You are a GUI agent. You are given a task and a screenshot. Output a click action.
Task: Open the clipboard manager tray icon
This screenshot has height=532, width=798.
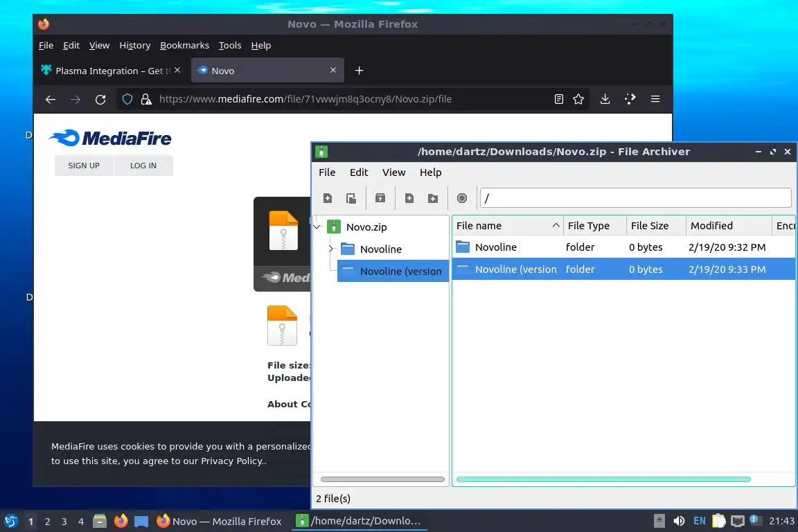718,521
